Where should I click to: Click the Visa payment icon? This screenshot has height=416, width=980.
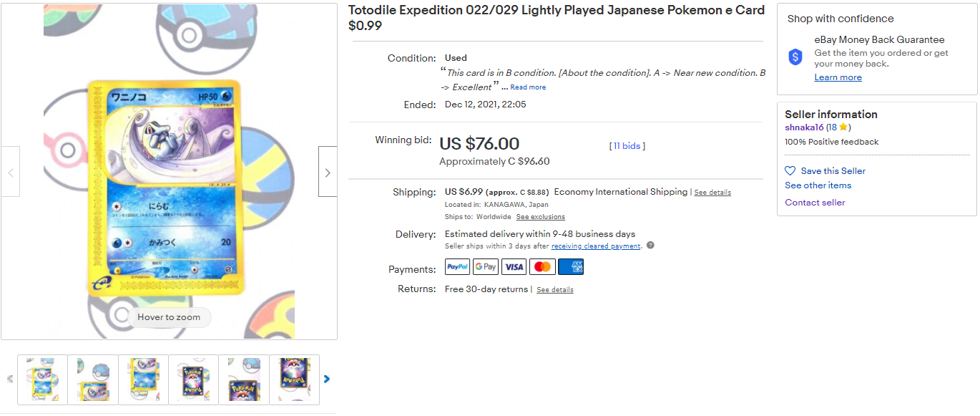pyautogui.click(x=514, y=267)
